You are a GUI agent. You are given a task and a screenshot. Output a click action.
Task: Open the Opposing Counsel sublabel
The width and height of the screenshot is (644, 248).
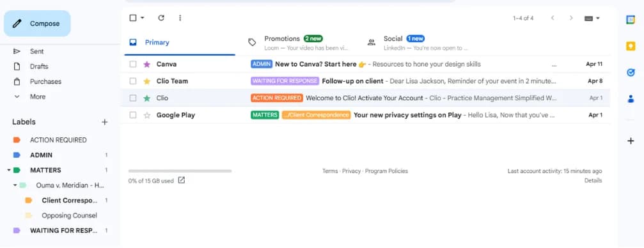[70, 215]
